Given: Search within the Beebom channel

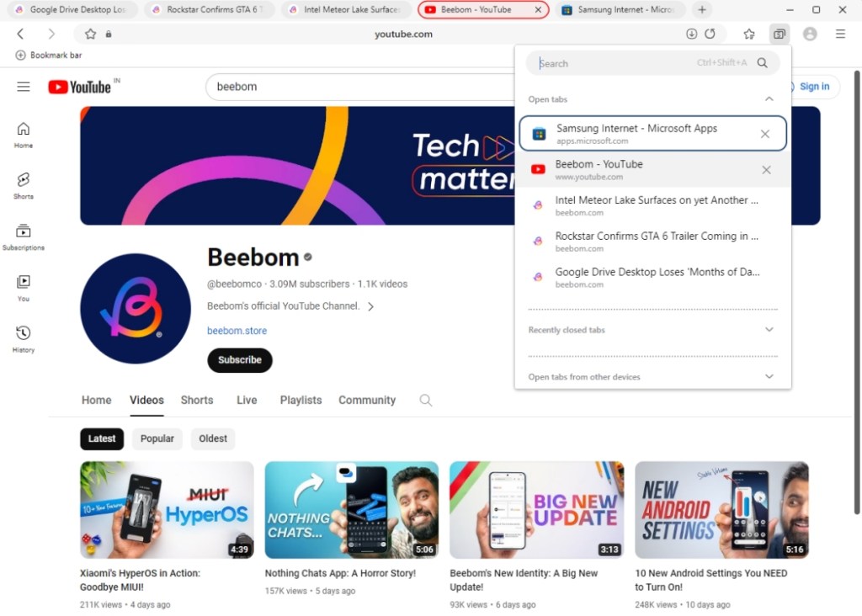Looking at the screenshot, I should 425,401.
